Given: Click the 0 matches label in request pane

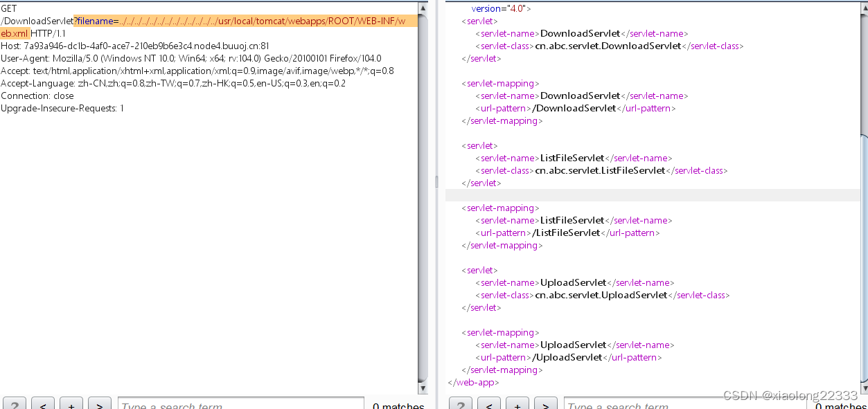Looking at the screenshot, I should click(x=398, y=406).
